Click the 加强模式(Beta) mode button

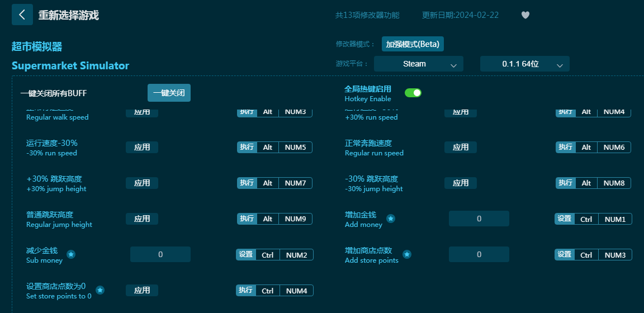[x=413, y=44]
